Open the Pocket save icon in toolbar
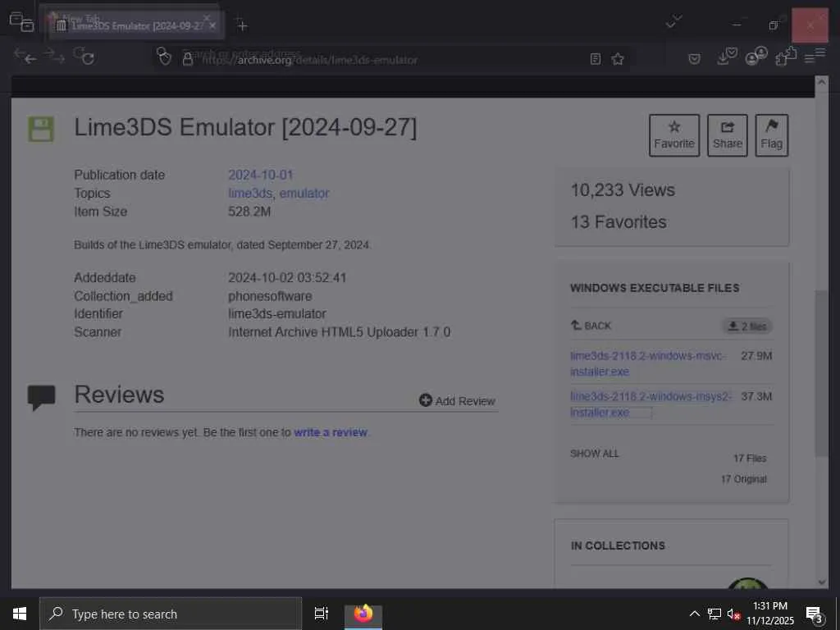 [x=694, y=59]
